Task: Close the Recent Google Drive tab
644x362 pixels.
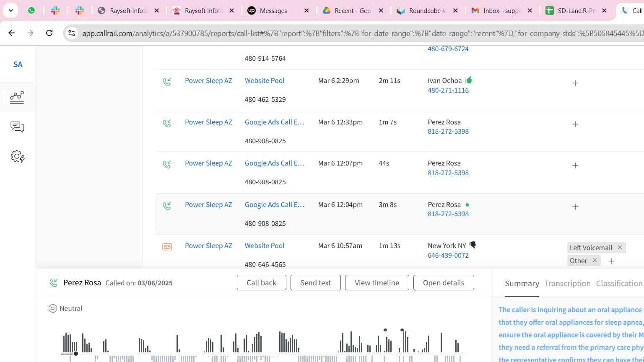Action: tap(381, 10)
